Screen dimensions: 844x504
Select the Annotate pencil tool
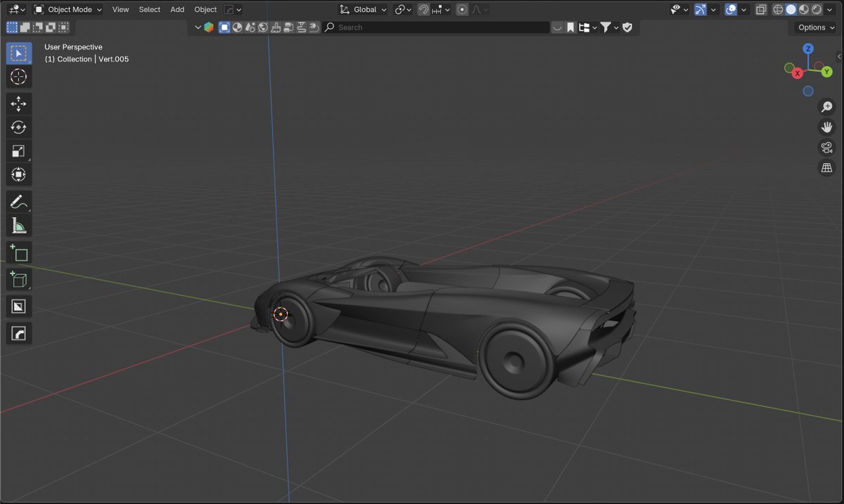tap(18, 202)
